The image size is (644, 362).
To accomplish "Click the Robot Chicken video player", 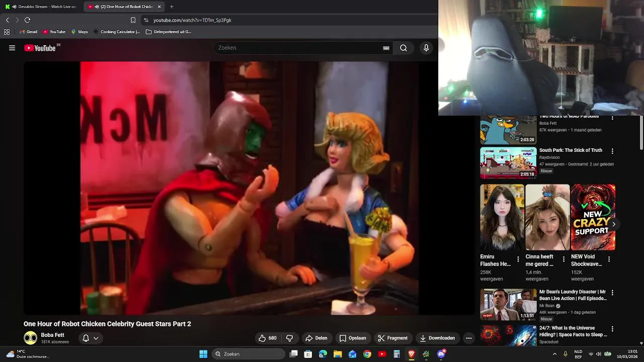I will tap(249, 188).
